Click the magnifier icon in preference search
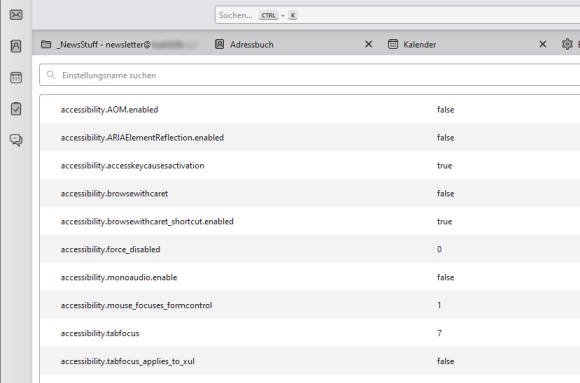Viewport: 580px width, 383px height. click(x=51, y=75)
